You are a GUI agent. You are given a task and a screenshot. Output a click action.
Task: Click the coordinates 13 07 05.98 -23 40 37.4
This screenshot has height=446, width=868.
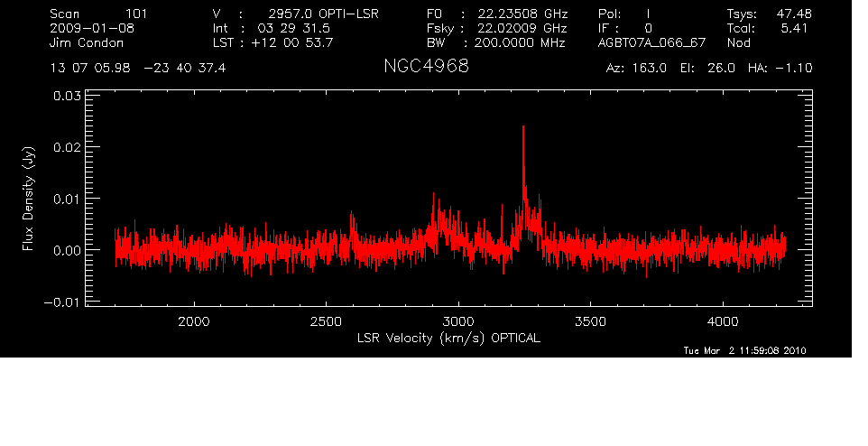click(138, 69)
